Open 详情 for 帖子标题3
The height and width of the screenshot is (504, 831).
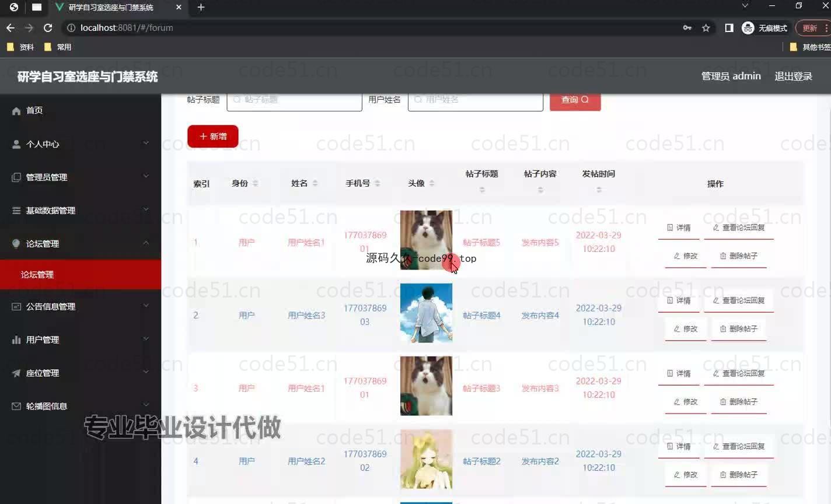tap(679, 374)
